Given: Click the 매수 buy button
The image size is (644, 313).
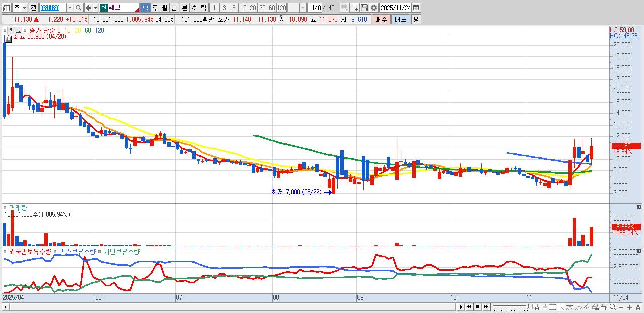Looking at the screenshot, I should pos(381,19).
